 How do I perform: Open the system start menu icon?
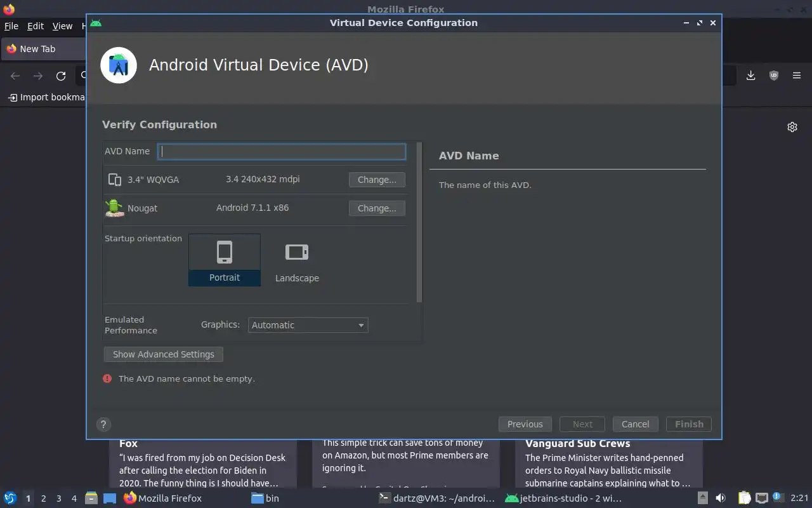click(10, 498)
